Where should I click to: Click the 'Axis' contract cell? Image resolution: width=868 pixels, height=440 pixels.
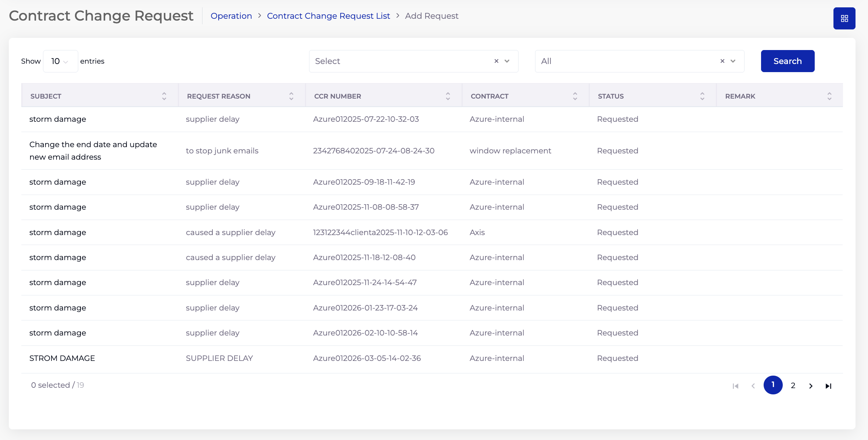coord(477,233)
